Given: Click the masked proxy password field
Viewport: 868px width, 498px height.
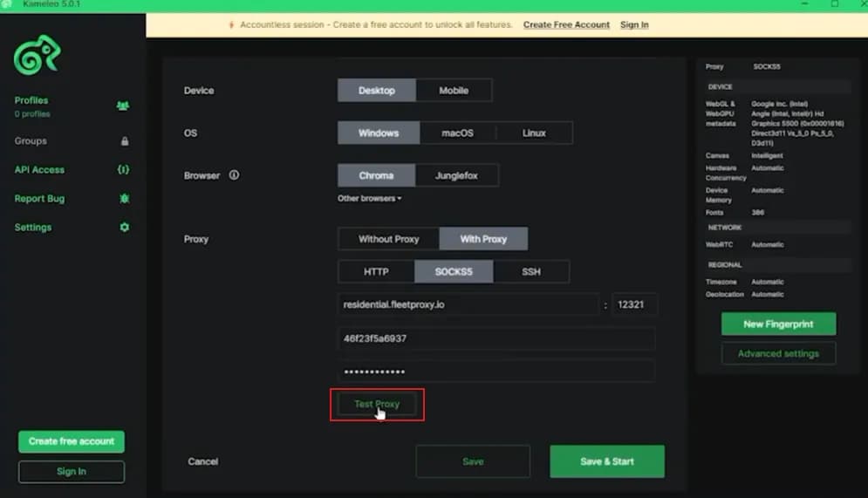Looking at the screenshot, I should 496,372.
